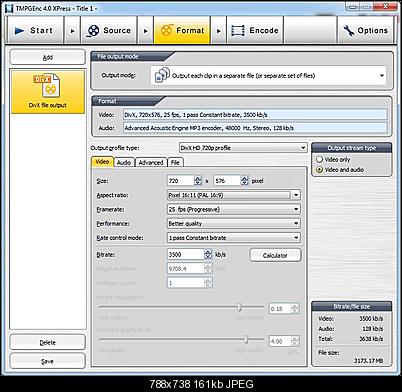Click the Start stage button
402x392 pixels.
tap(35, 30)
